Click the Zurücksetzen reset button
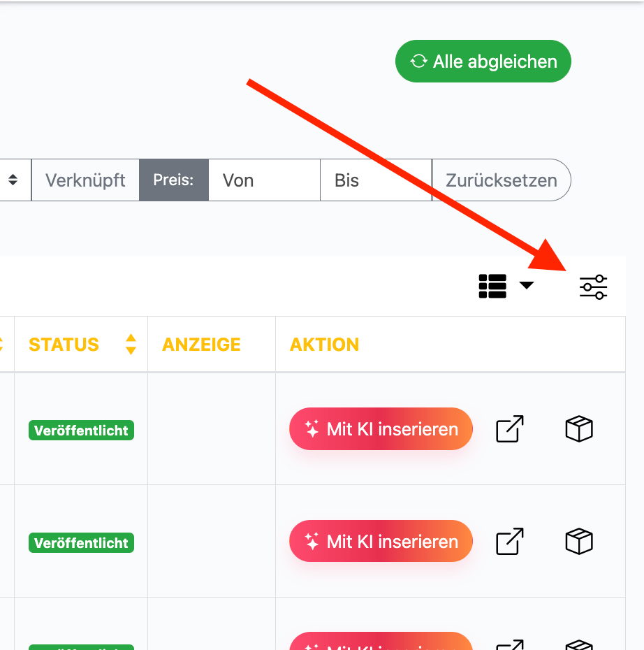The image size is (644, 650). [x=502, y=180]
